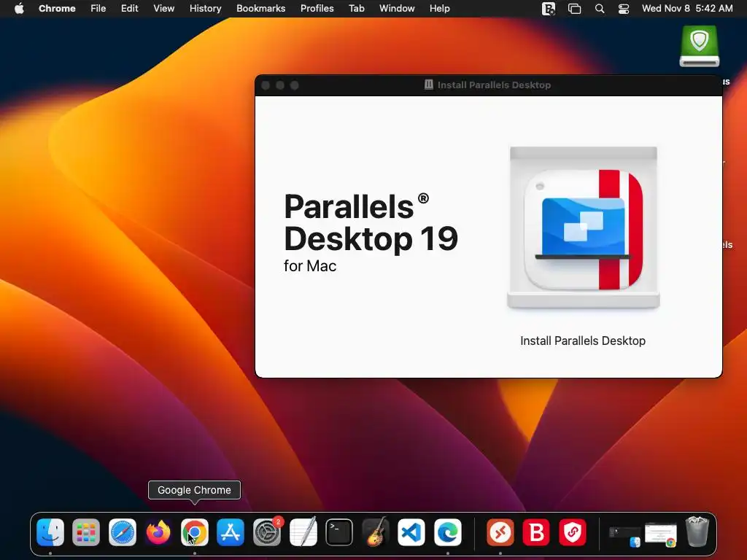Open the Chrome application menu
This screenshot has width=747, height=560.
point(57,8)
